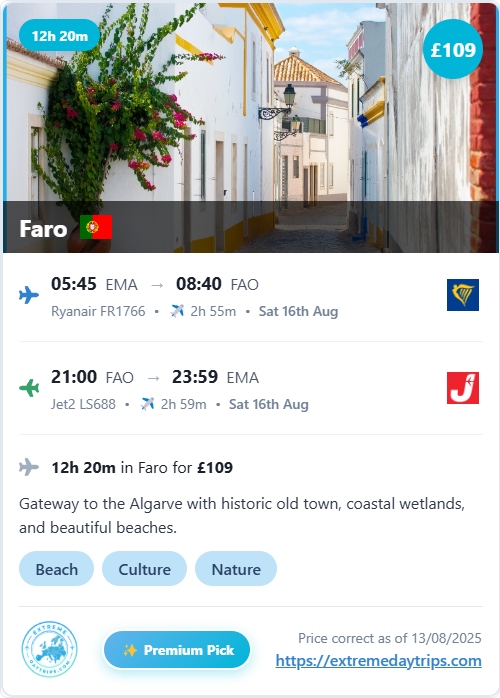The height and width of the screenshot is (698, 500).
Task: Click the small plane emoji beside 2h 55m
Action: click(x=177, y=311)
